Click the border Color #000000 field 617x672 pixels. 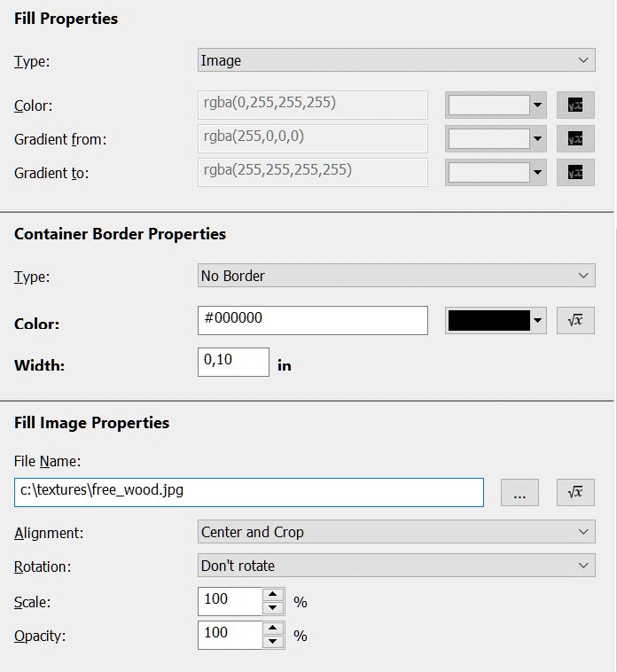pyautogui.click(x=313, y=320)
